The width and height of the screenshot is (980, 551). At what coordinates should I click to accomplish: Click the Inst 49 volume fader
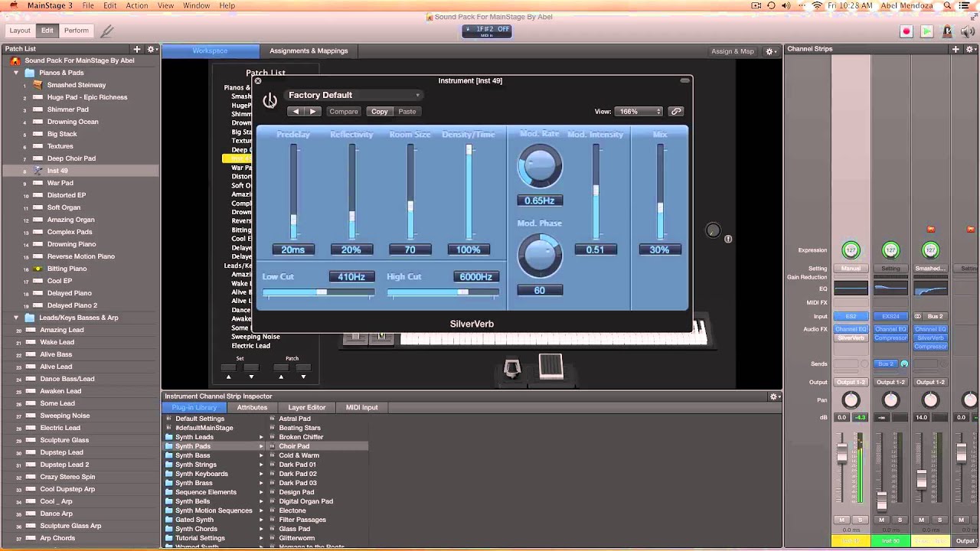[x=842, y=453]
